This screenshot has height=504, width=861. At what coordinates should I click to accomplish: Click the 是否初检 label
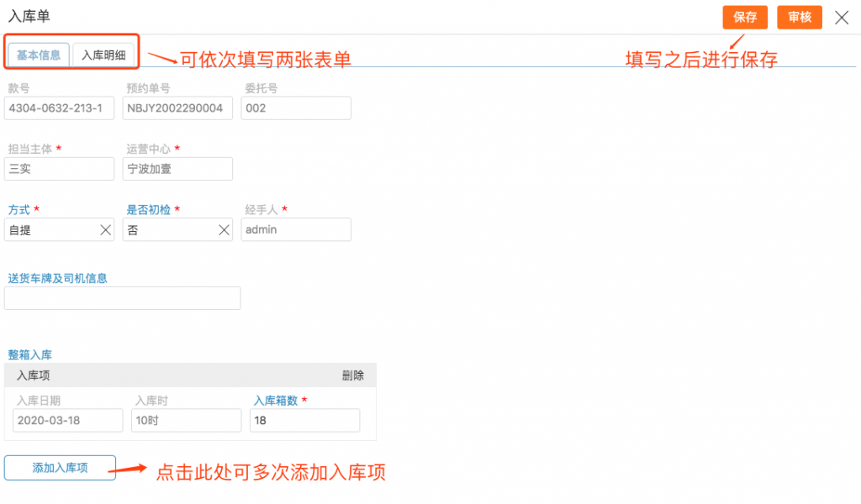tap(149, 210)
